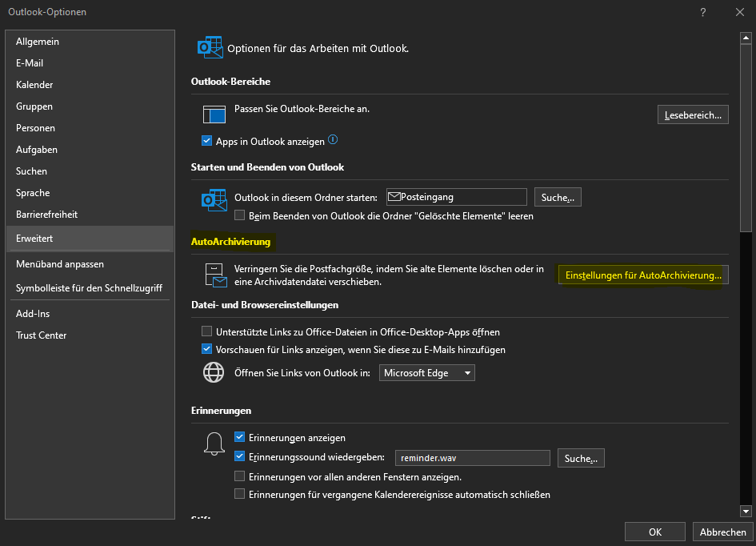Click the question mark help icon
756x546 pixels.
coord(702,12)
